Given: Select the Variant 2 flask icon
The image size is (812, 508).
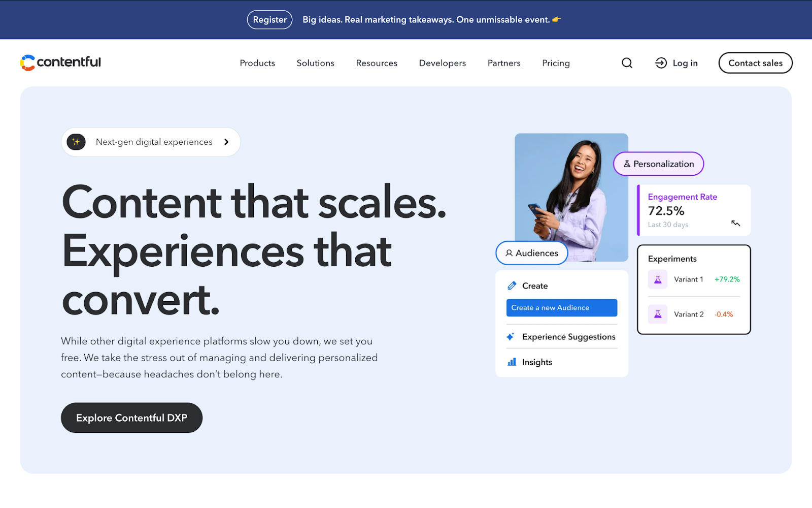Looking at the screenshot, I should [658, 314].
